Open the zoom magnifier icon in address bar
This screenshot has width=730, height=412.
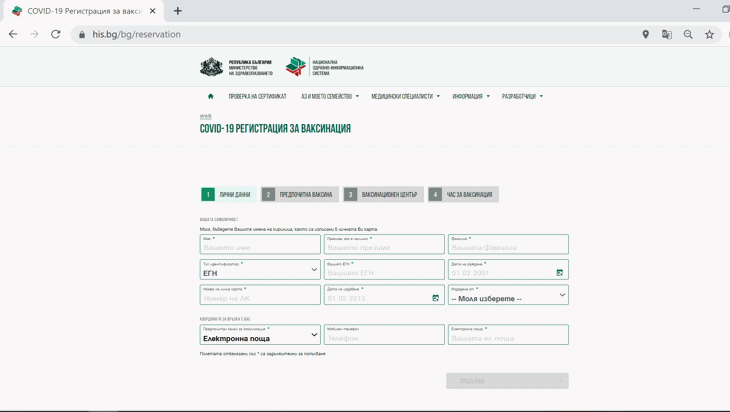coord(688,34)
